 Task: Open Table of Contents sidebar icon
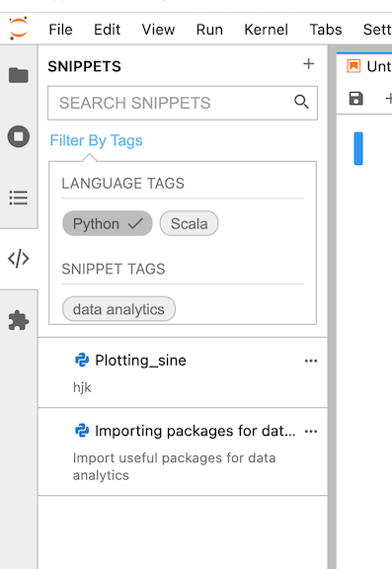pos(19,198)
